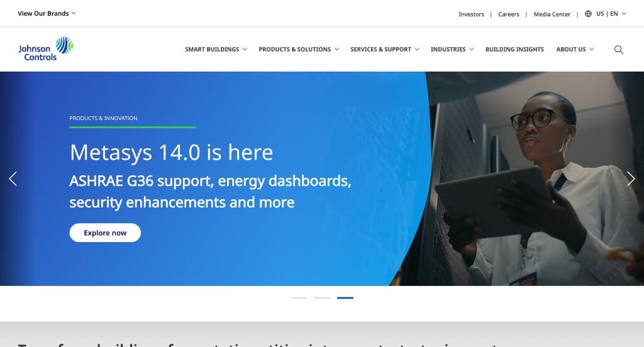Advance to the next carousel slide arrow
The width and height of the screenshot is (644, 347).
click(x=631, y=179)
